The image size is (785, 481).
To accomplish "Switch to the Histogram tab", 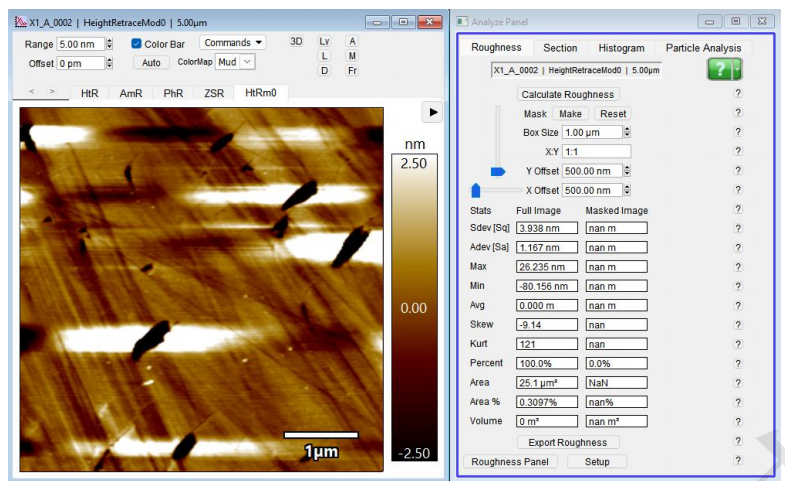I will (x=621, y=48).
